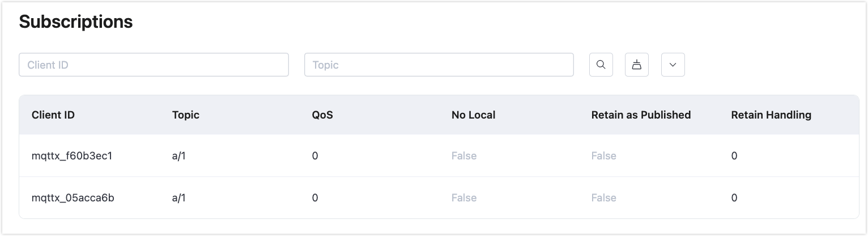
Task: Click the Subscriptions page heading
Action: 76,22
